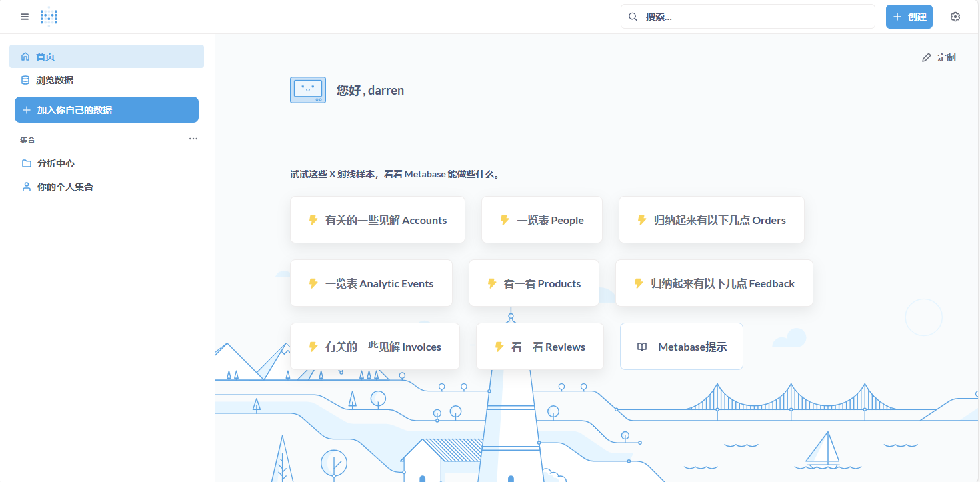Click the lightning bolt on Accounts card
980x482 pixels.
click(x=313, y=220)
